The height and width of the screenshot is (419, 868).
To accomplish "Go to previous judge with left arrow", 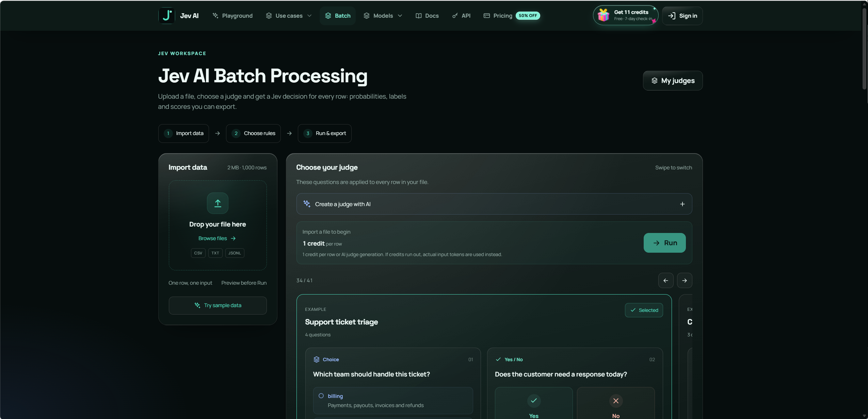I will point(666,281).
